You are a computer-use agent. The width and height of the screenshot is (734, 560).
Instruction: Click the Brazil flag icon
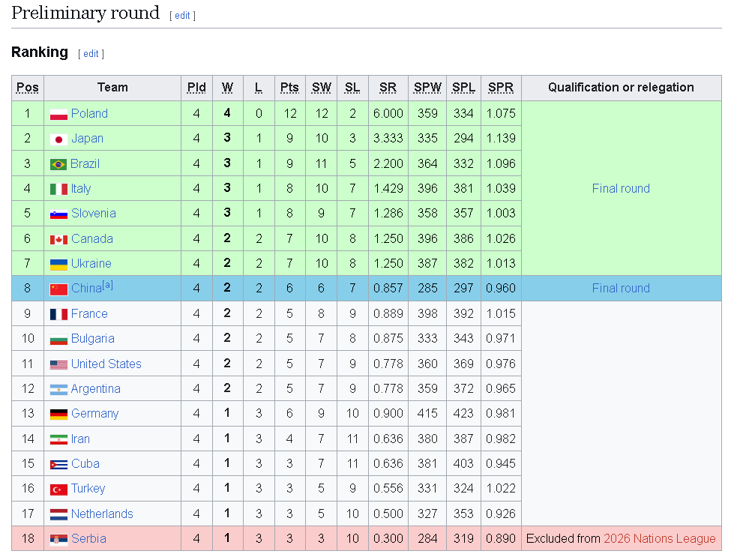[58, 164]
